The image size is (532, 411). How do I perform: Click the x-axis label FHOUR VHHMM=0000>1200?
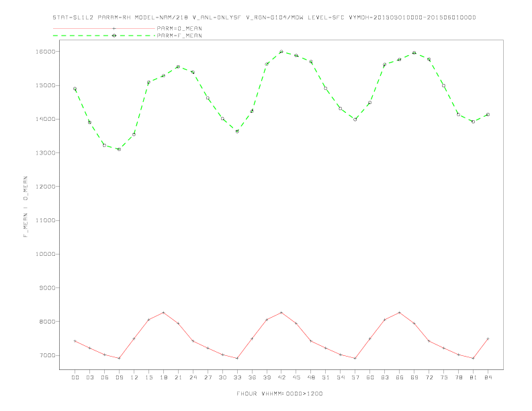click(279, 394)
